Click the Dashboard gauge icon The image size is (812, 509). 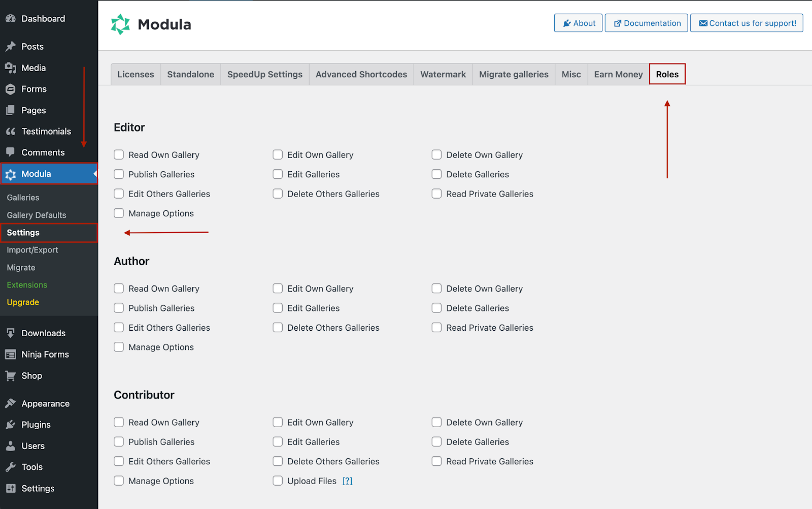(11, 19)
